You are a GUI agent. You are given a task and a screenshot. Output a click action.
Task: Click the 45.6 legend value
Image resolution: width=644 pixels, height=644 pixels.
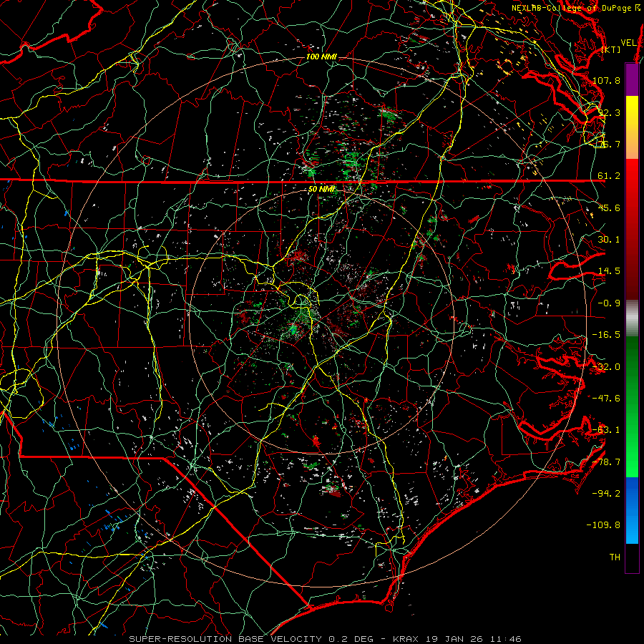(x=609, y=208)
